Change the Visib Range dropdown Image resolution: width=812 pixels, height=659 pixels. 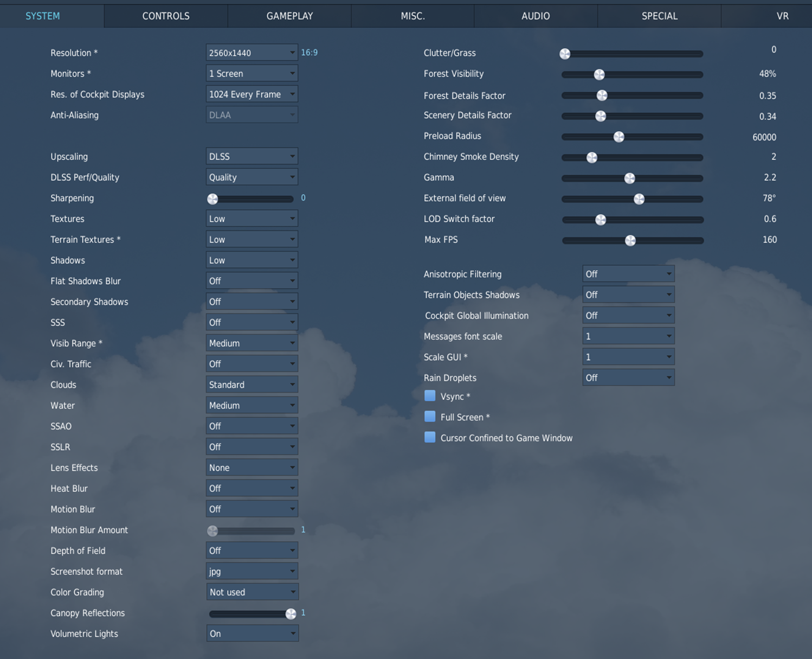click(252, 343)
